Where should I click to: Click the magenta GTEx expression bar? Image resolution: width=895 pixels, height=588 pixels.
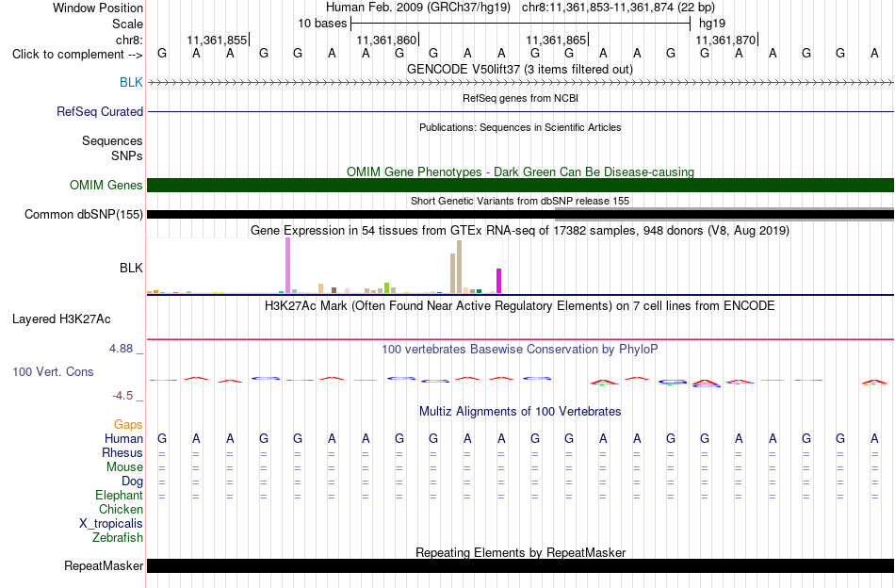coord(499,281)
